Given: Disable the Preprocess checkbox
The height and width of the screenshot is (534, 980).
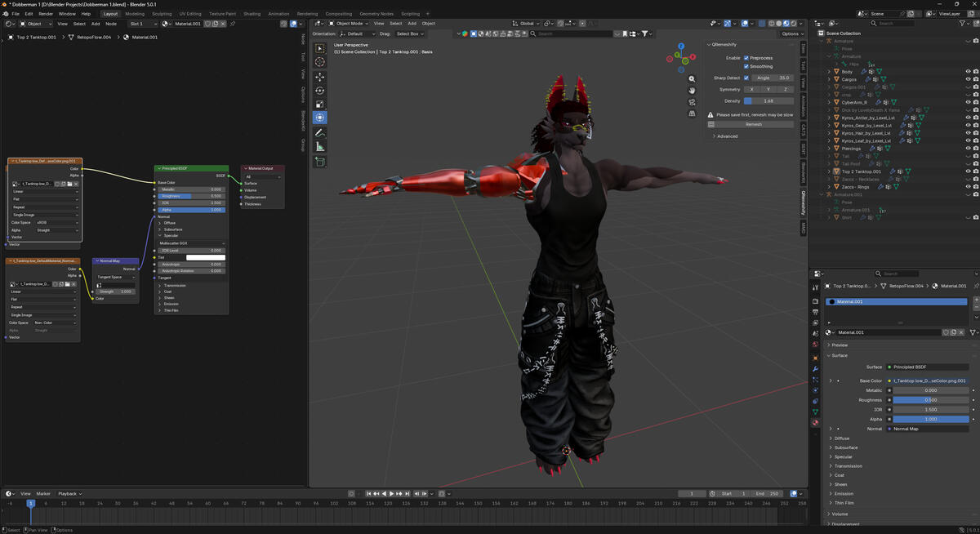Looking at the screenshot, I should point(746,58).
